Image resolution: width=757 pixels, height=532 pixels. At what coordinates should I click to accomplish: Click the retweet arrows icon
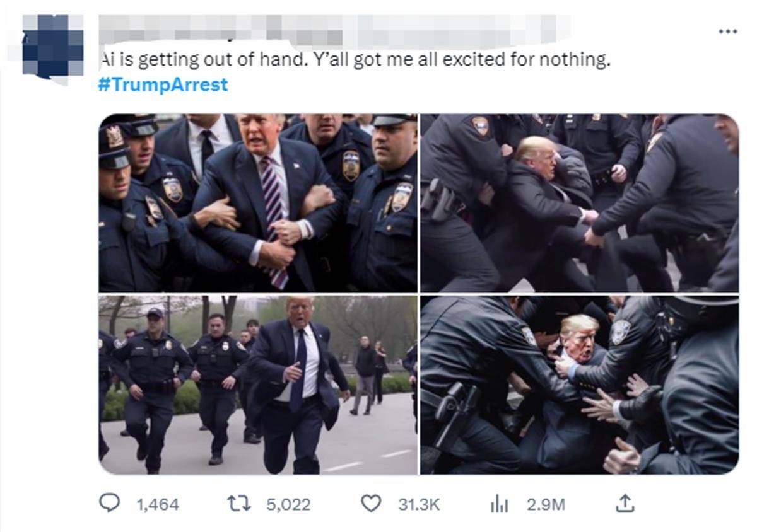pos(238,504)
